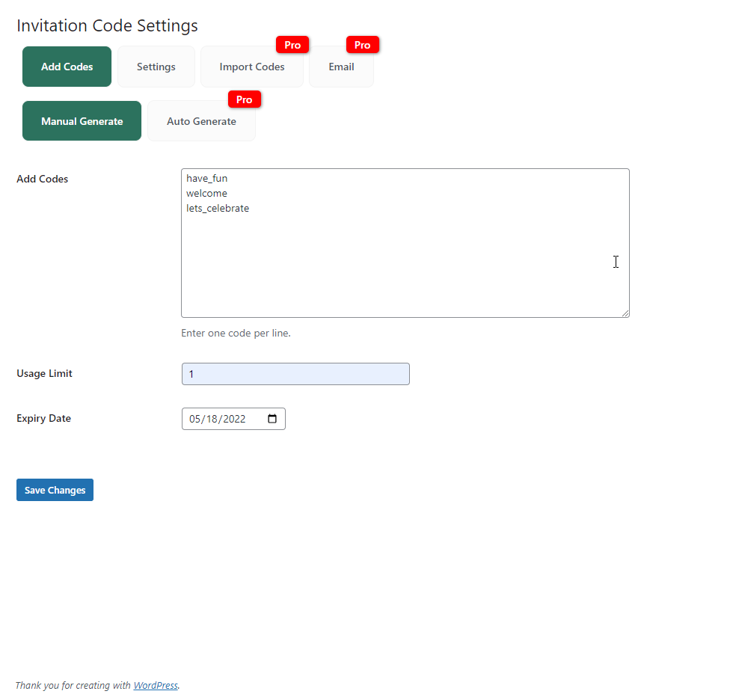Click the Expiry Date field value
The image size is (733, 700).
[x=218, y=419]
